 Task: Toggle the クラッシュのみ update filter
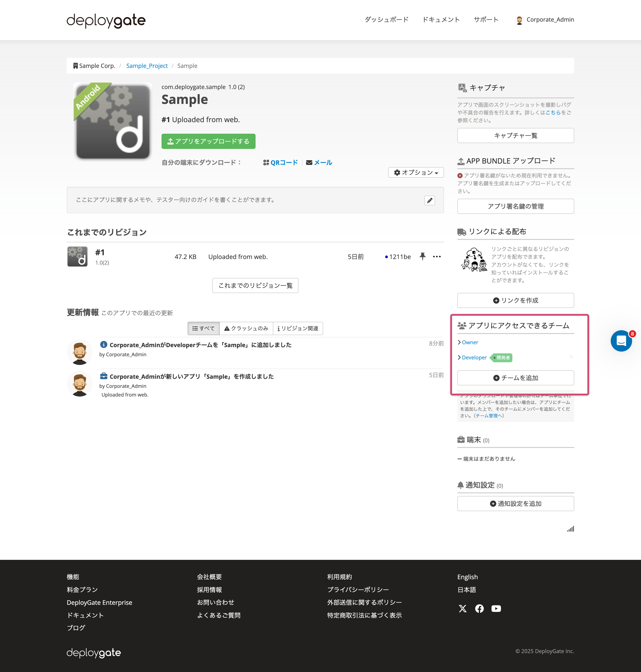point(246,328)
